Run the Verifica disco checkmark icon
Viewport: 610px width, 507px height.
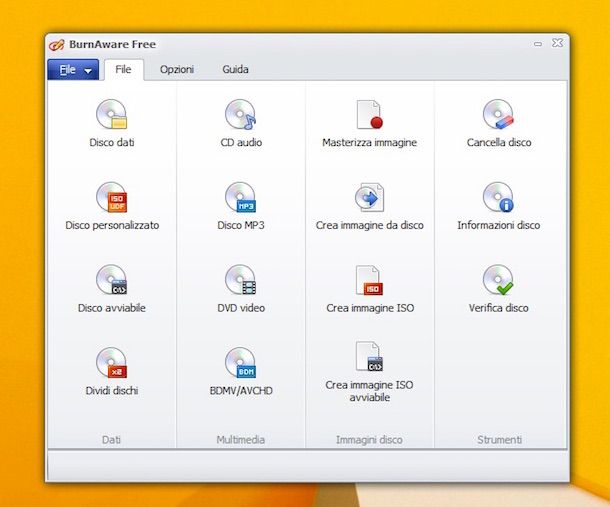(498, 280)
